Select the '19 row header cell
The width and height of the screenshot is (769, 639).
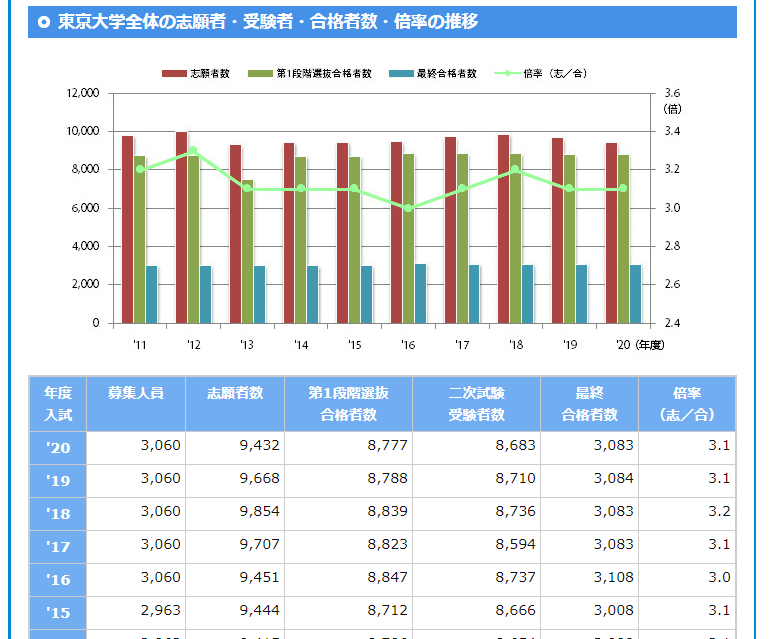[x=58, y=481]
